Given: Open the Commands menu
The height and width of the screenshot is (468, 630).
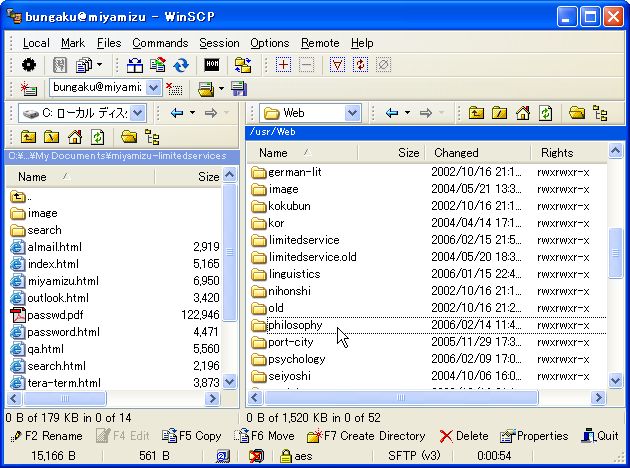Looking at the screenshot, I should point(160,43).
